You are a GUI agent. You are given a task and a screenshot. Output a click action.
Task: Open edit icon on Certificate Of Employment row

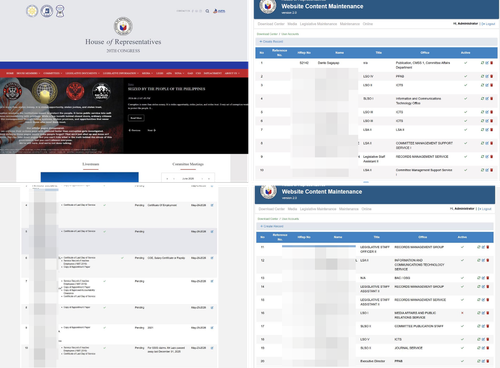click(212, 205)
